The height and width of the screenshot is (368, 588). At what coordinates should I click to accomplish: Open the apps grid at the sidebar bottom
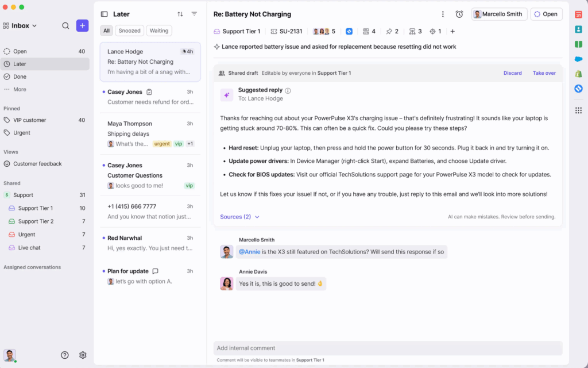tap(579, 110)
